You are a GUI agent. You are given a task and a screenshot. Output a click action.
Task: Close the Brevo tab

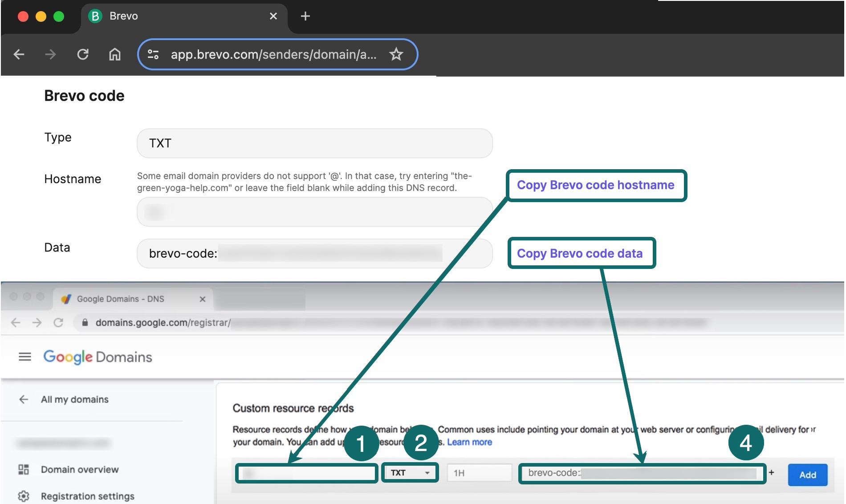(273, 16)
